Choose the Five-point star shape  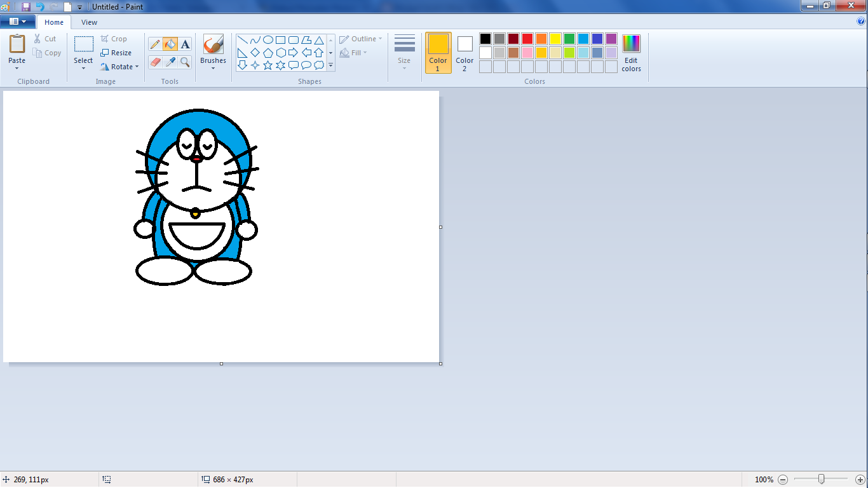(x=268, y=65)
